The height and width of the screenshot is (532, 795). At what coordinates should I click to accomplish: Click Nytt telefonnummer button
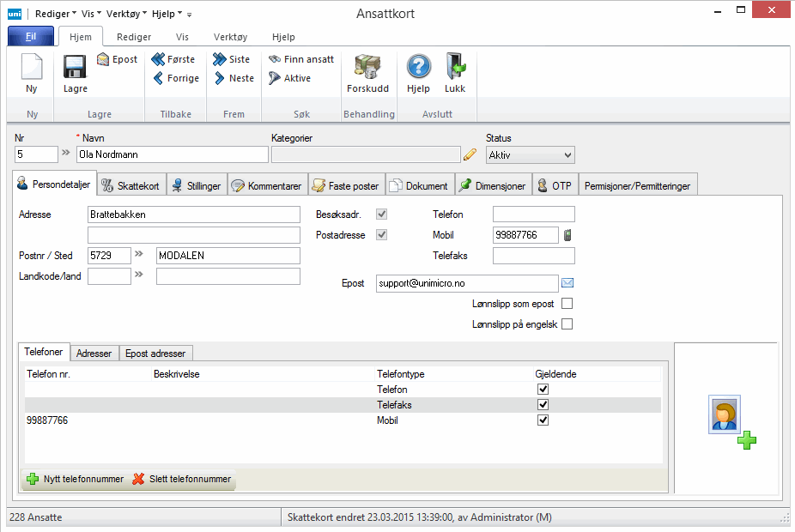pos(75,479)
